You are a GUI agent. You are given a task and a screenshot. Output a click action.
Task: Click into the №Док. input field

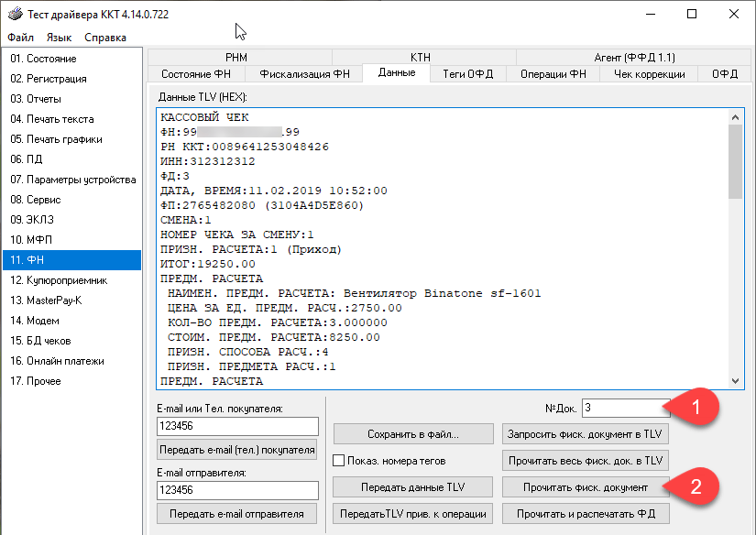pyautogui.click(x=619, y=408)
